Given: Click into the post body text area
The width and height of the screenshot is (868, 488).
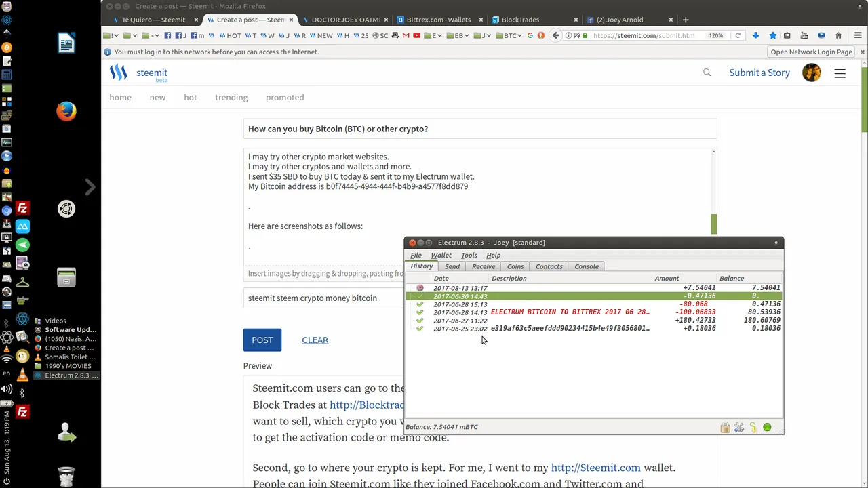Looking at the screenshot, I should tap(477, 207).
